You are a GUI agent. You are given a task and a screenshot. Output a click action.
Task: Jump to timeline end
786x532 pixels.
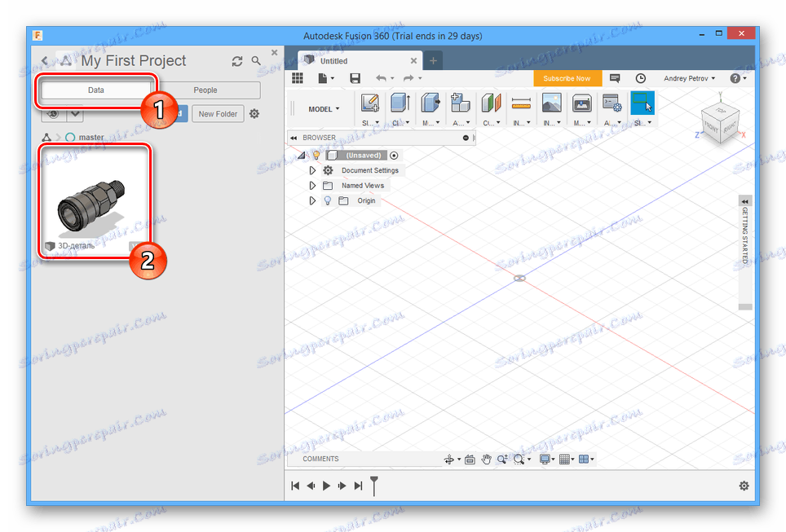click(x=358, y=486)
